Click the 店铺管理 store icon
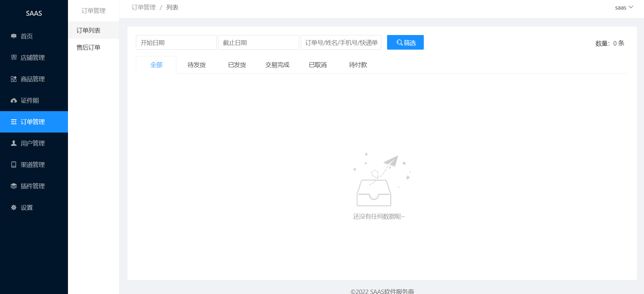Screen dimensions: 644x294 click(14, 57)
